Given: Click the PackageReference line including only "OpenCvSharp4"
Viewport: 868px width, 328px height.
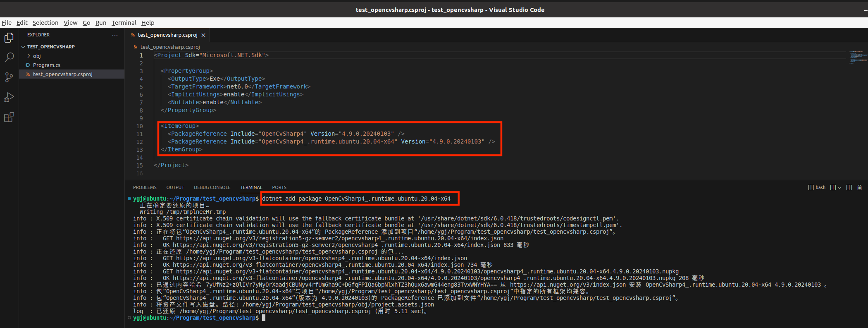Looking at the screenshot, I should tap(286, 134).
